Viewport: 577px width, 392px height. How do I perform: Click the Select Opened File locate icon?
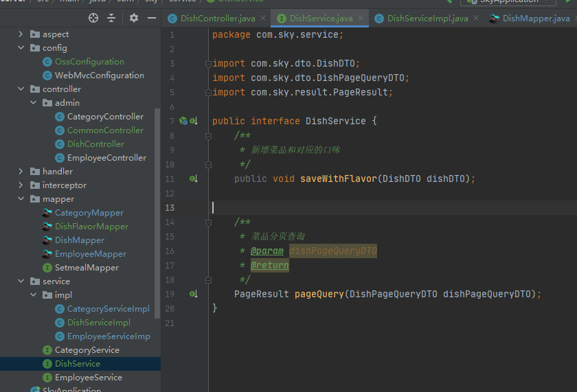pos(93,18)
